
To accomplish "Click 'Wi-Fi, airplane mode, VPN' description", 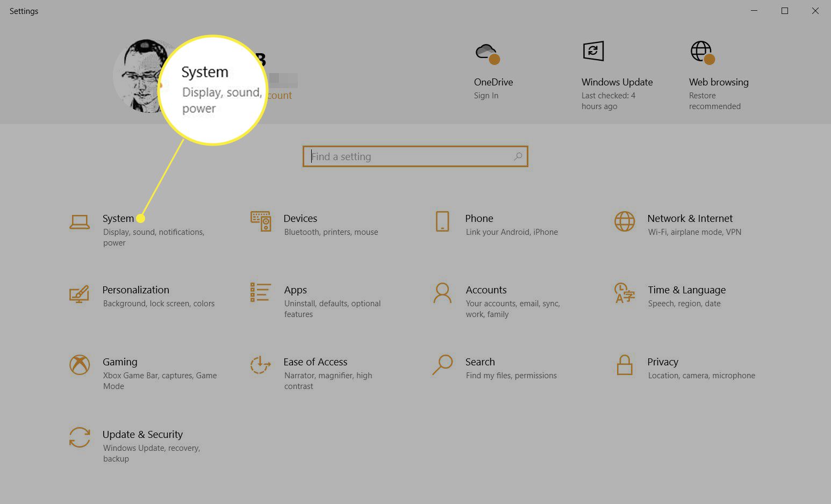I will [x=694, y=232].
